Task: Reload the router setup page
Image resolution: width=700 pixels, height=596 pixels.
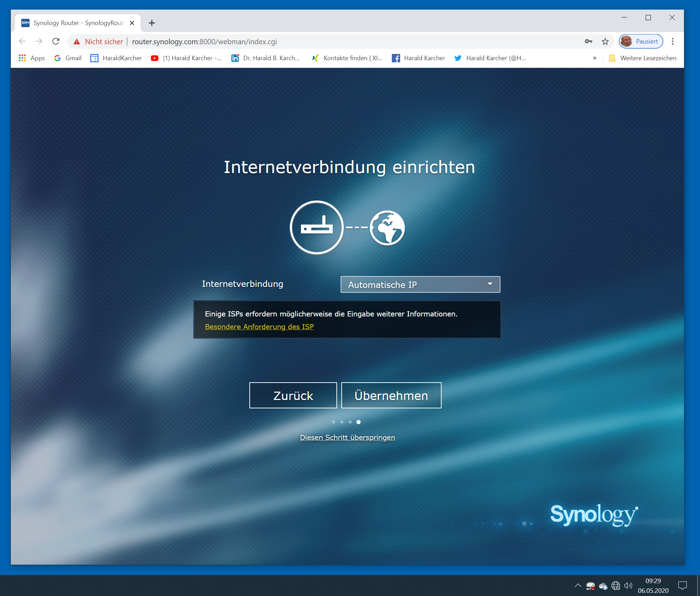Action: click(56, 41)
